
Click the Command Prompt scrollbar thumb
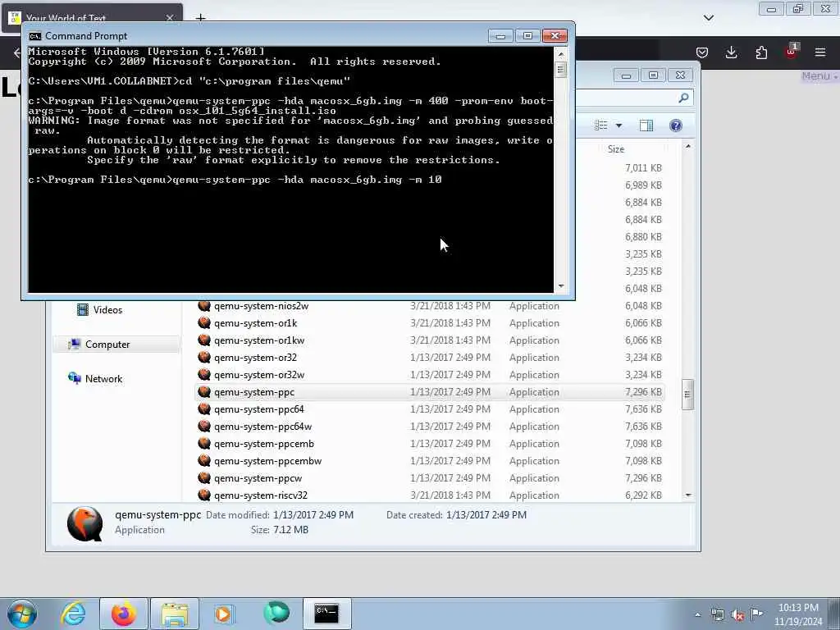561,70
